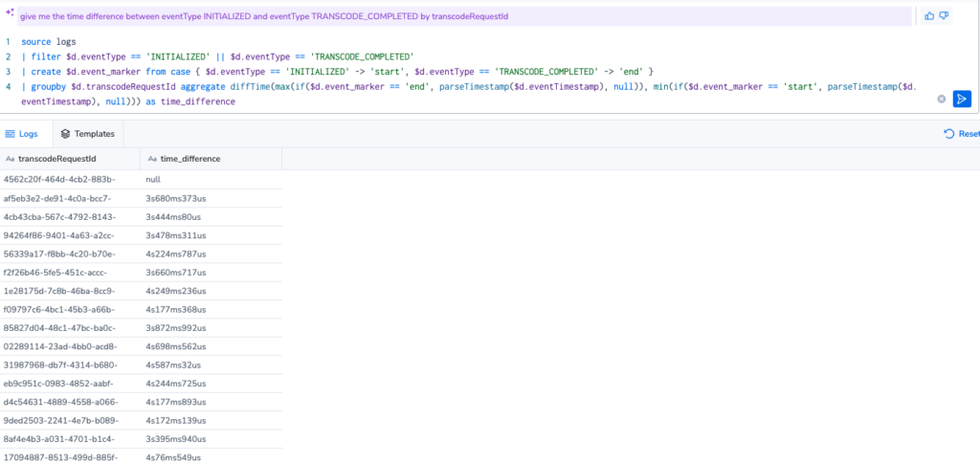Select row 31987968-db7f-4314-b680-
Image resolution: width=980 pixels, height=464 pixels.
(x=141, y=365)
